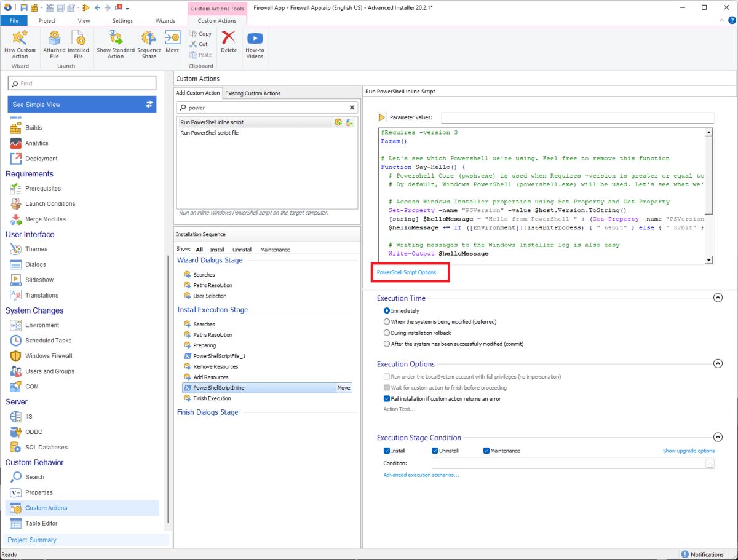738x560 pixels.
Task: Expand the parameter values arrow
Action: point(382,117)
